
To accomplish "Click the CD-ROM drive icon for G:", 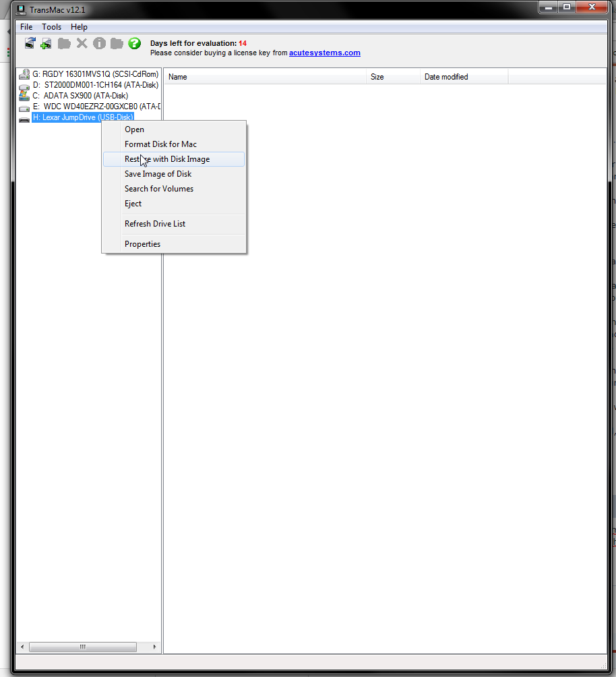I will point(24,74).
